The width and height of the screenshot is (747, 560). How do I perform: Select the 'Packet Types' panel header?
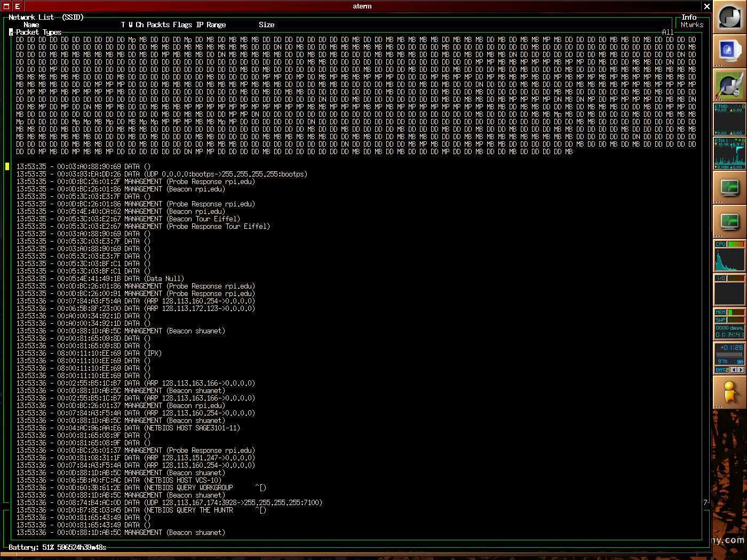pos(38,32)
